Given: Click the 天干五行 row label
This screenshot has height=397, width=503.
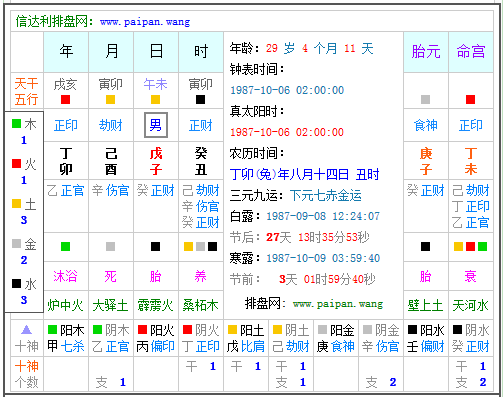Looking at the screenshot, I should (27, 91).
